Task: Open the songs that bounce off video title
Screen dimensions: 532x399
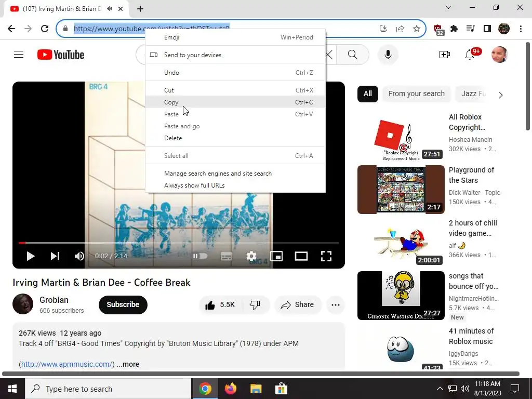Action: tap(474, 281)
